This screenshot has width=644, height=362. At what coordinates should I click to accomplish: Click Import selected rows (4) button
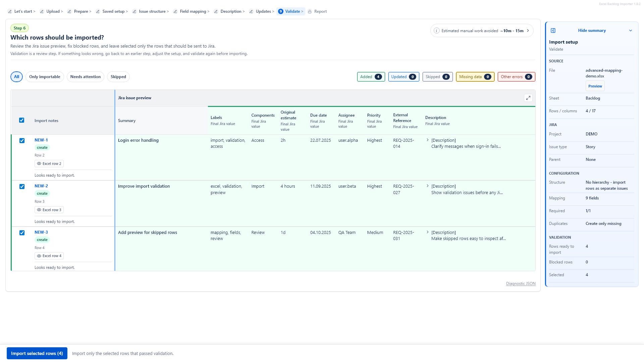click(x=37, y=353)
